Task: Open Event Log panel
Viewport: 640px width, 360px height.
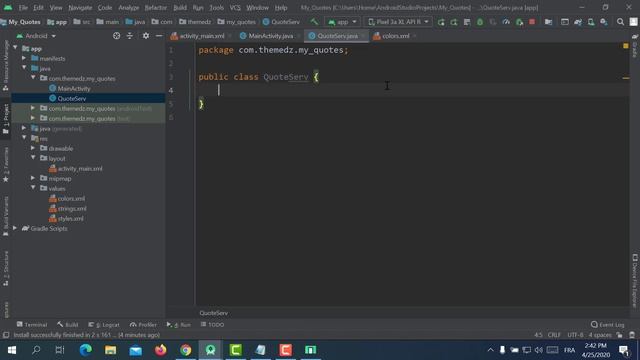Action: [x=607, y=324]
